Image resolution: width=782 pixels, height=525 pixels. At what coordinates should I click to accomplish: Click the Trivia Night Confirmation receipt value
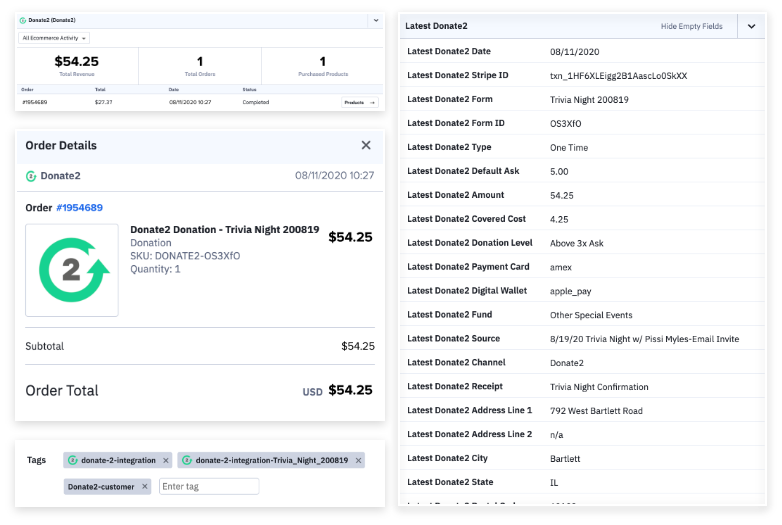599,387
